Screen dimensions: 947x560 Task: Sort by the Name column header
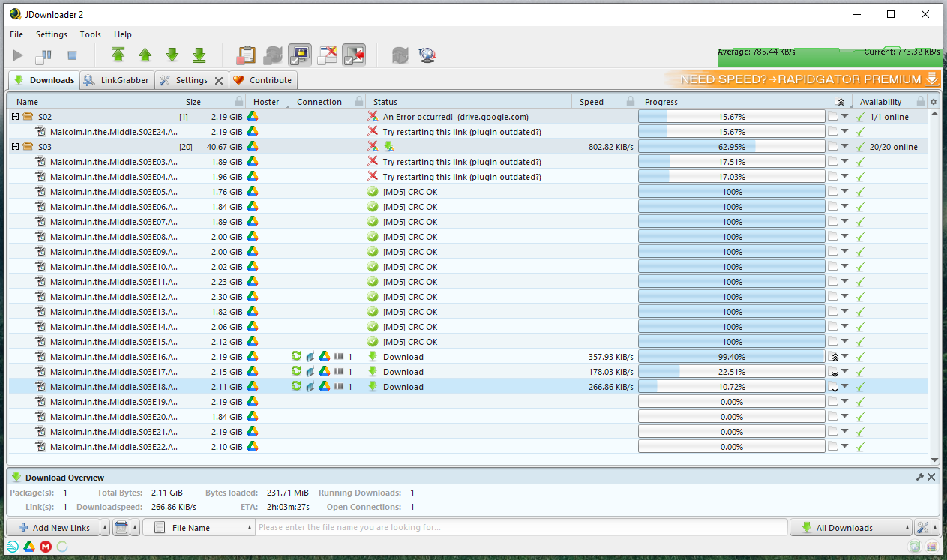(x=93, y=102)
